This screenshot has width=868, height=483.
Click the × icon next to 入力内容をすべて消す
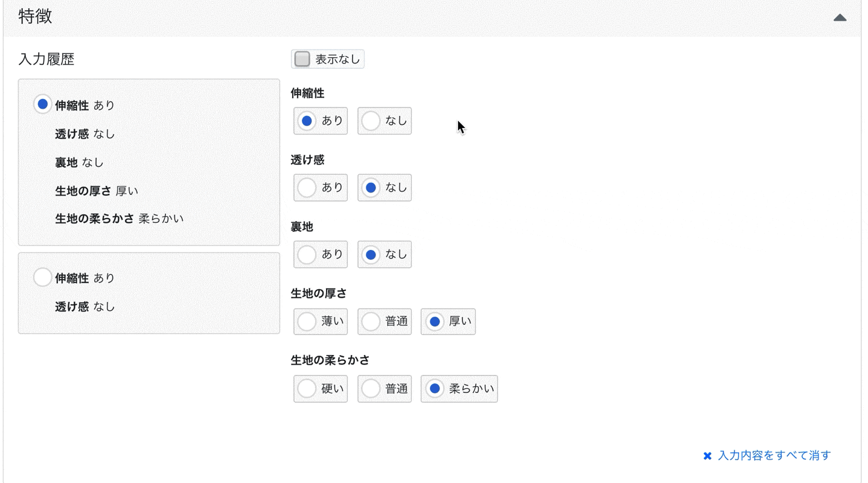706,455
